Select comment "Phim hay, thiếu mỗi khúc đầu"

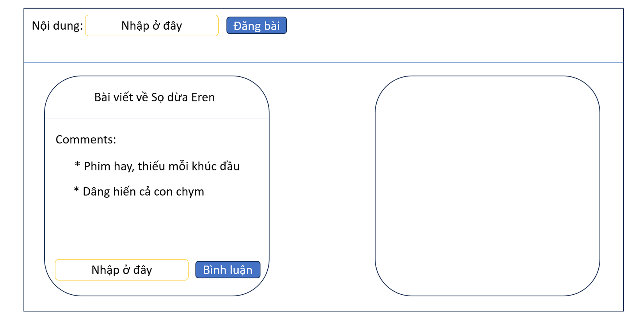(x=162, y=166)
